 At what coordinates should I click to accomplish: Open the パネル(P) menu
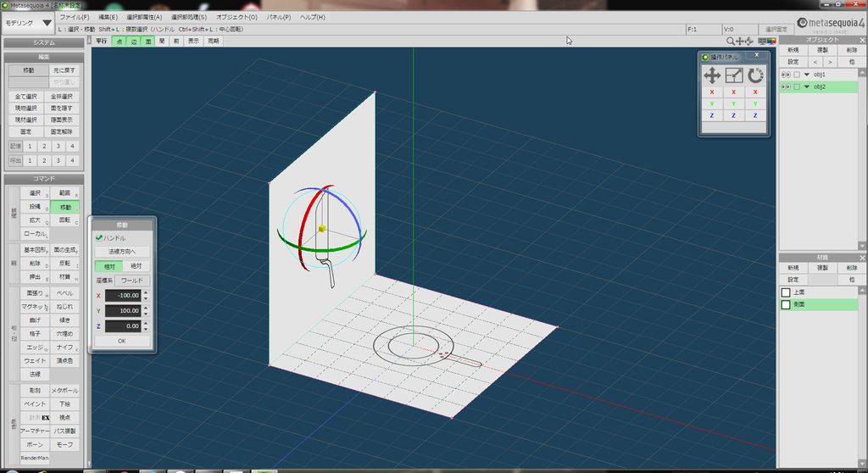[278, 17]
